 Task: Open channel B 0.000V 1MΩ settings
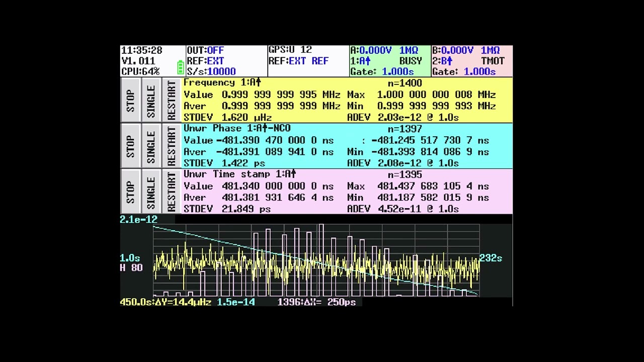466,50
